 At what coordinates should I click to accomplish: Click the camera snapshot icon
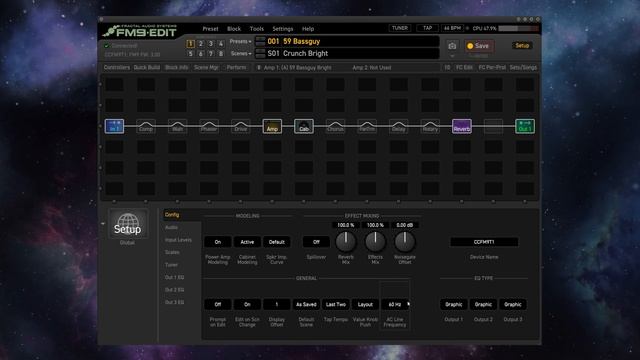click(452, 46)
